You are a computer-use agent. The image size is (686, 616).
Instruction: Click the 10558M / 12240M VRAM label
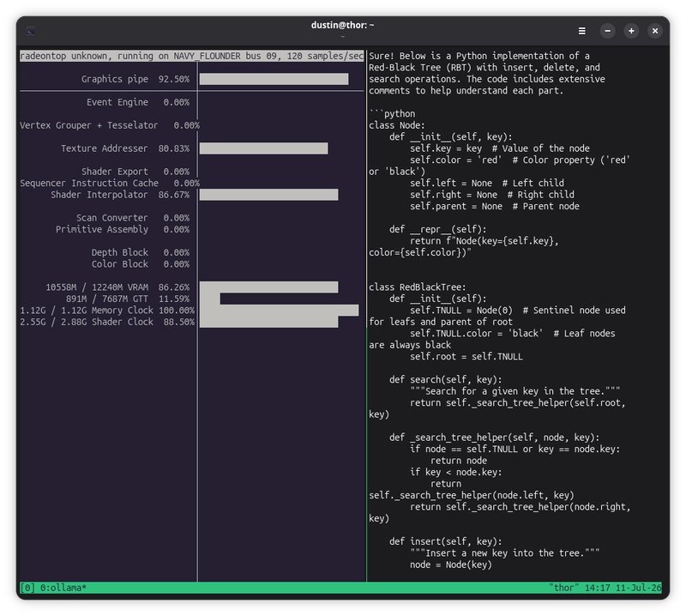117,287
